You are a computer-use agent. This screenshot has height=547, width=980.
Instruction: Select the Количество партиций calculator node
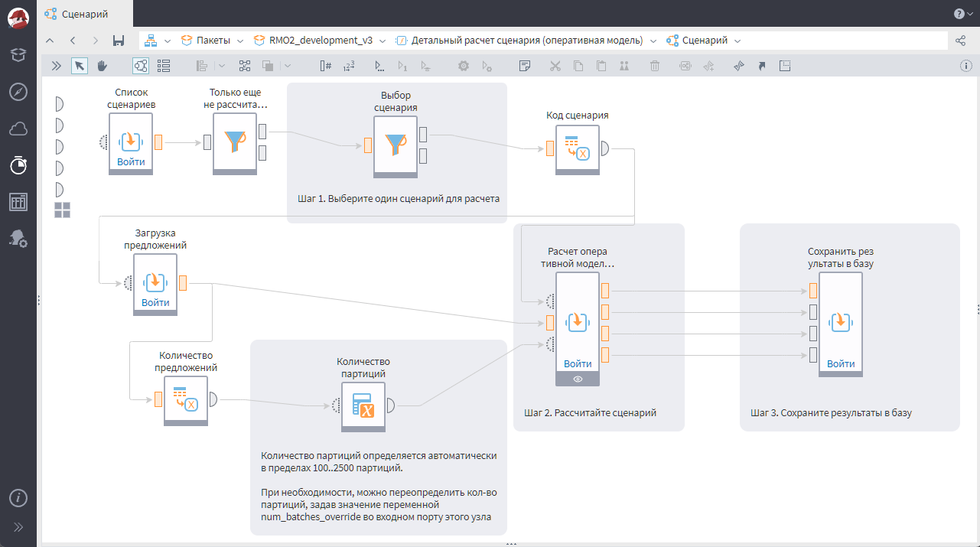pos(363,407)
